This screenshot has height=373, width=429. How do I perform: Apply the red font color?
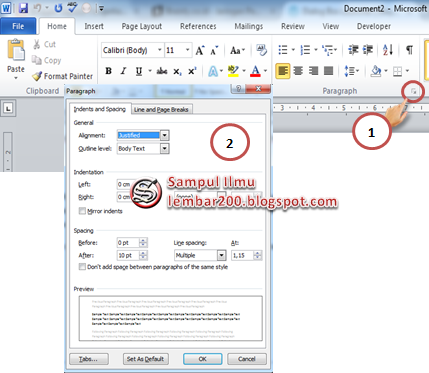pyautogui.click(x=255, y=71)
